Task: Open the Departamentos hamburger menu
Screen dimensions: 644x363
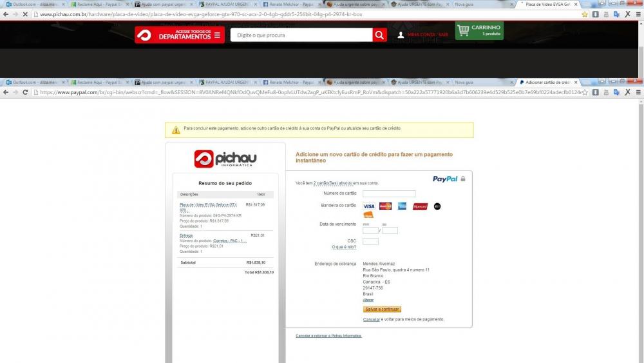Action: click(217, 35)
